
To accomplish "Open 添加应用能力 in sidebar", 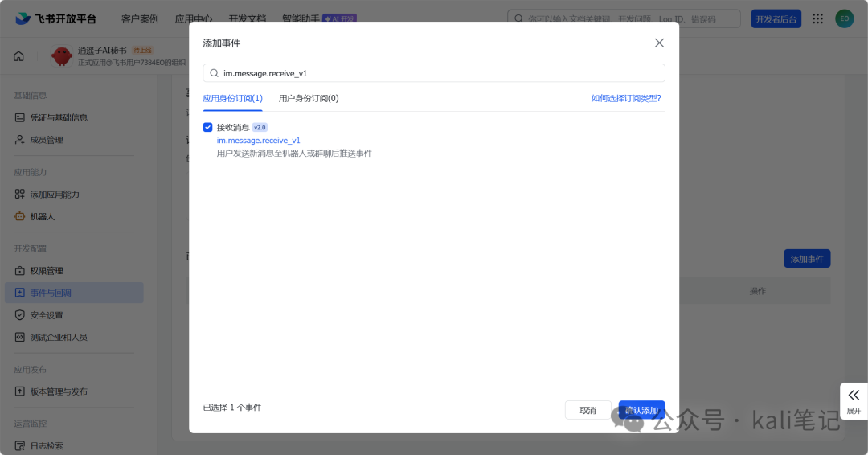I will (x=55, y=195).
